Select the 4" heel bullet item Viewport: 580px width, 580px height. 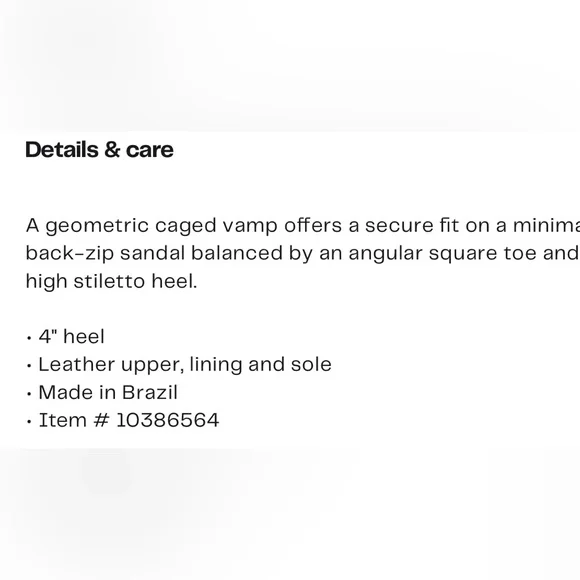66,337
